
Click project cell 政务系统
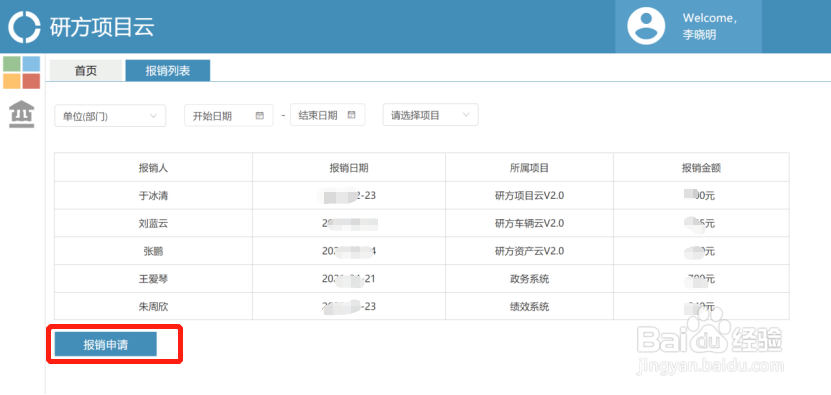529,278
